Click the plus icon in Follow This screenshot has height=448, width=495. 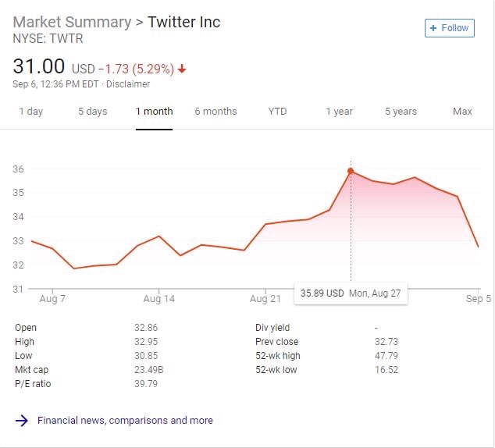pos(433,28)
